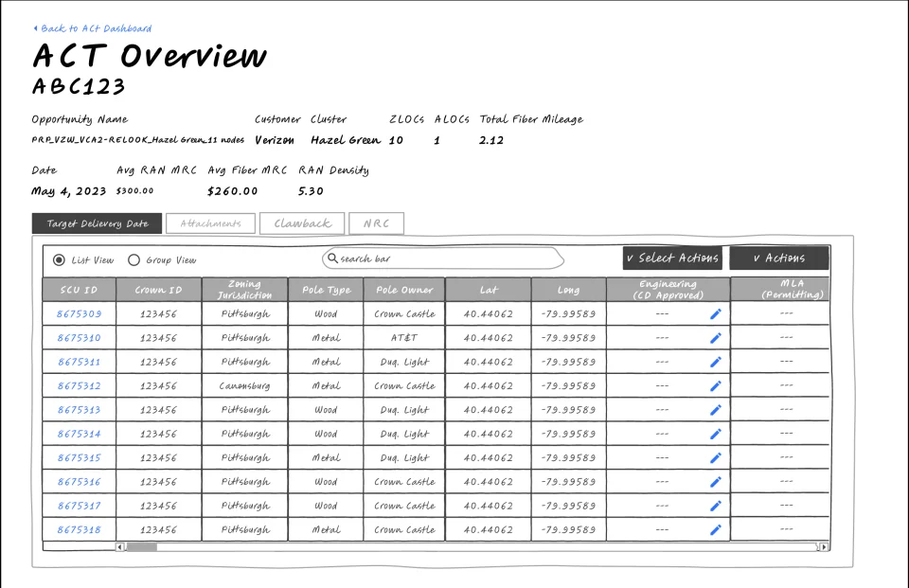Edit Engineering value for SCU 8675315
Viewport: 909px width, 588px height.
click(716, 458)
